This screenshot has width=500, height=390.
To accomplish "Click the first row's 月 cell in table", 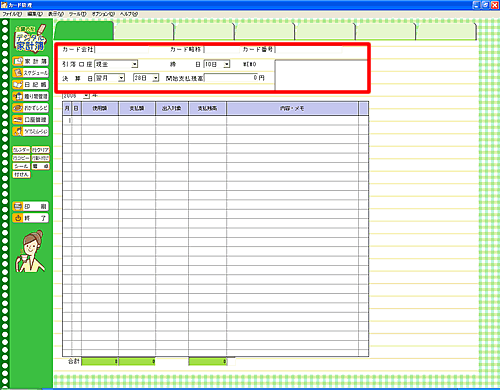I will coord(67,121).
